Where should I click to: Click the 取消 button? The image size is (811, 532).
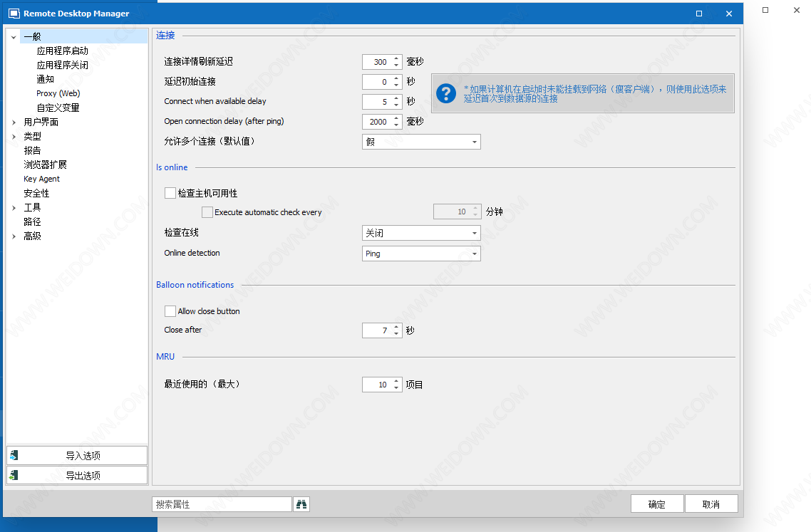coord(711,504)
